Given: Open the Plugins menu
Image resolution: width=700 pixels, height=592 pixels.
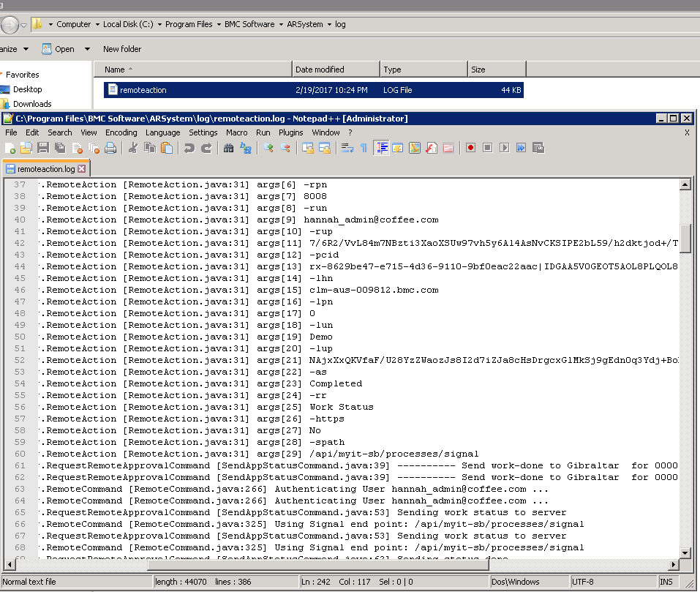Looking at the screenshot, I should point(290,132).
